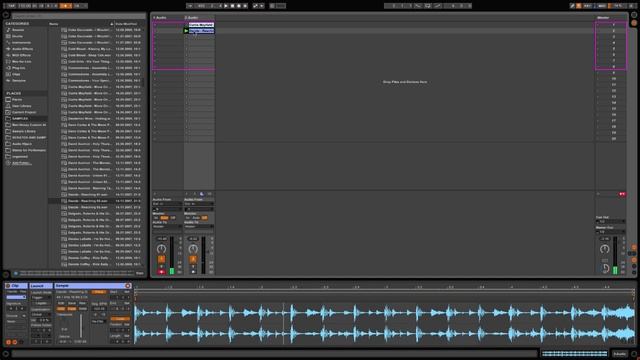
Task: Open the Samples category
Action: coord(19,80)
